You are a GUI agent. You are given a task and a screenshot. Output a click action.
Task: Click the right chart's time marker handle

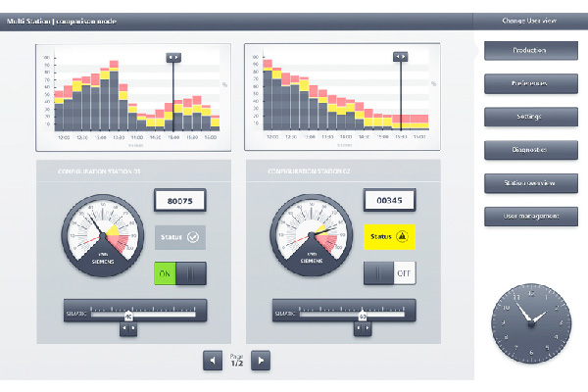400,57
